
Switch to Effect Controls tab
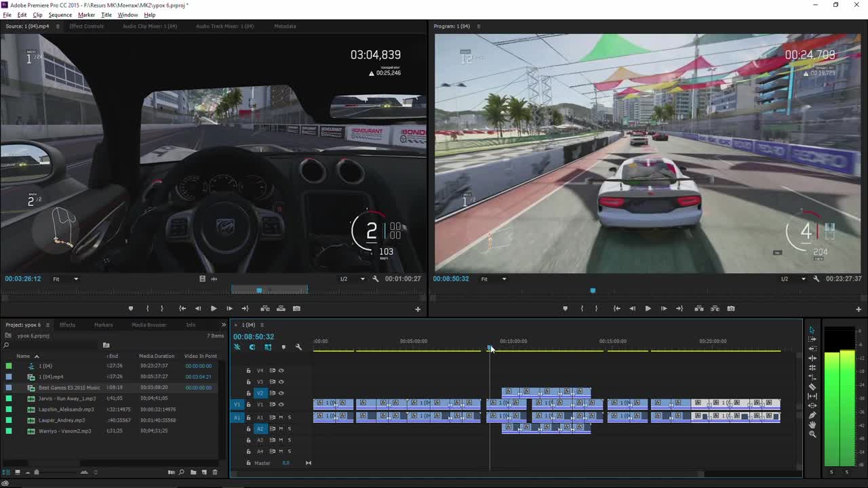[x=86, y=26]
